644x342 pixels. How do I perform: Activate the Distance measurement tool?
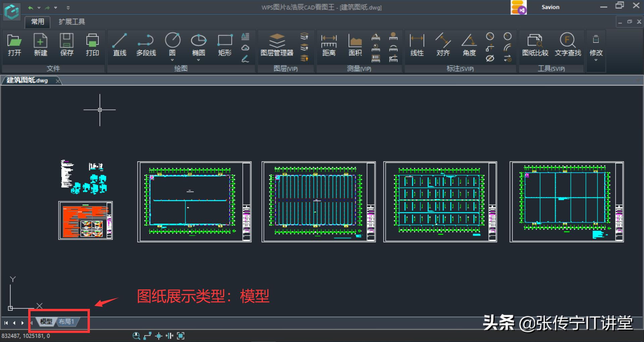click(x=329, y=45)
